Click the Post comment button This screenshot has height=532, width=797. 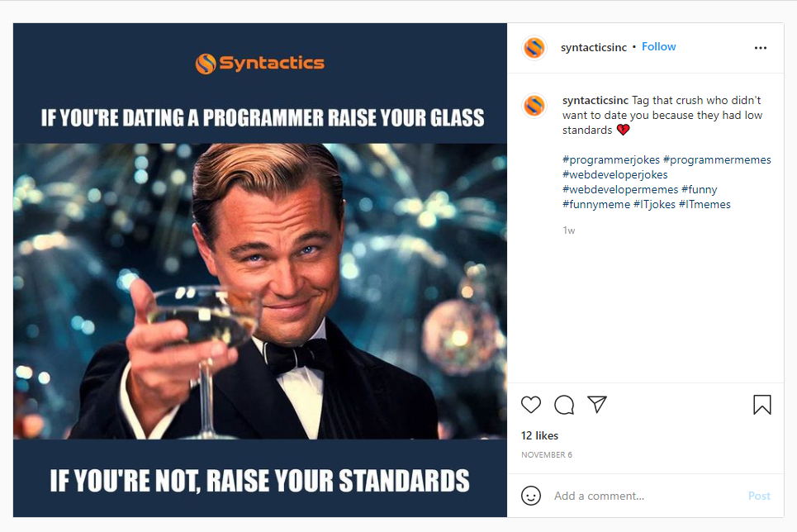(759, 496)
